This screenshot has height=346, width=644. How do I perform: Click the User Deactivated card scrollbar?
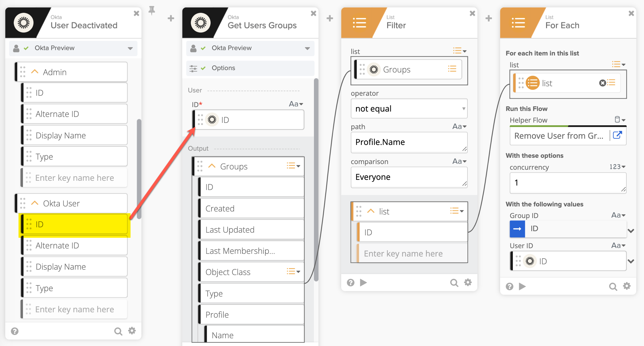(139, 169)
